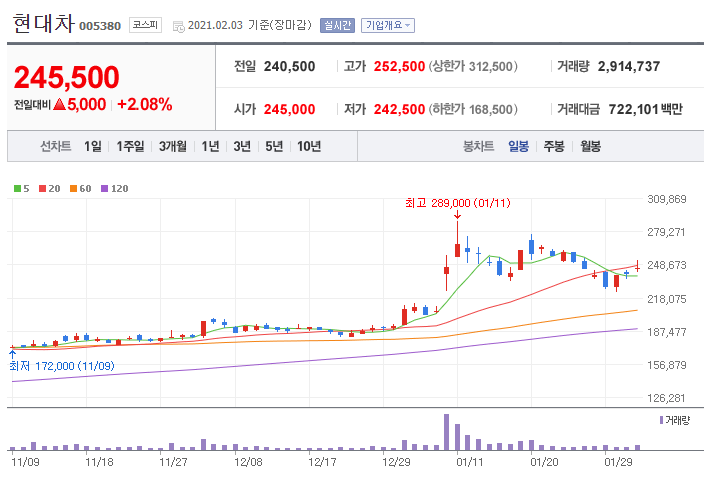The height and width of the screenshot is (485, 704).
Task: Click the current price 245,500
Action: (x=66, y=77)
